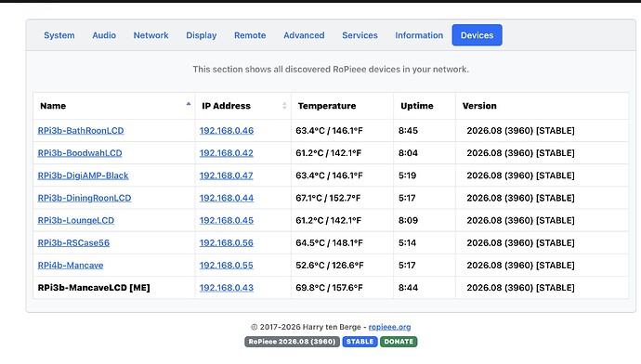
Task: Click uptime value 8:09
Action: pyautogui.click(x=408, y=221)
